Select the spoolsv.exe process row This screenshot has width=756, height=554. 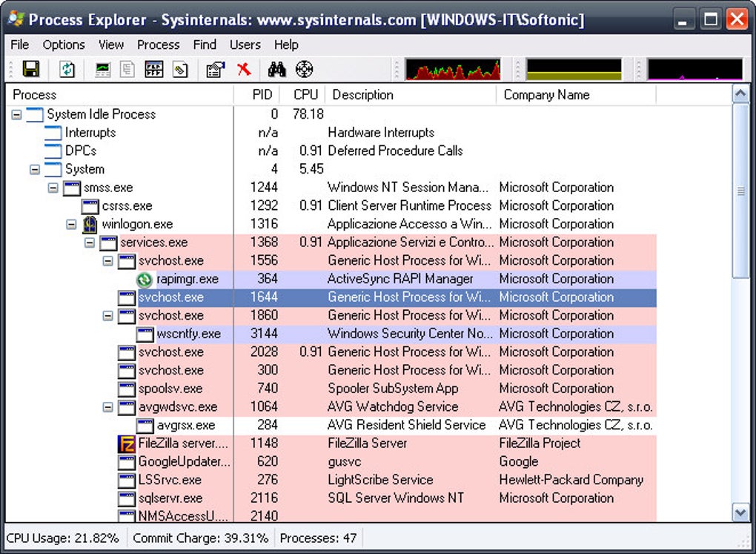point(170,389)
